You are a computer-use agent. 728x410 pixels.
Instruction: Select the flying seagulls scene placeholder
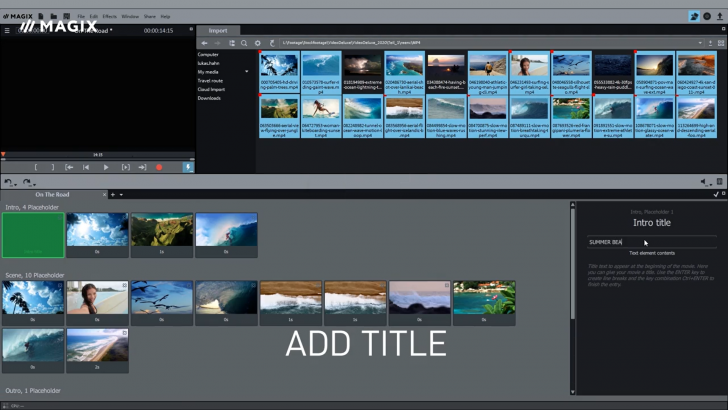(x=162, y=302)
